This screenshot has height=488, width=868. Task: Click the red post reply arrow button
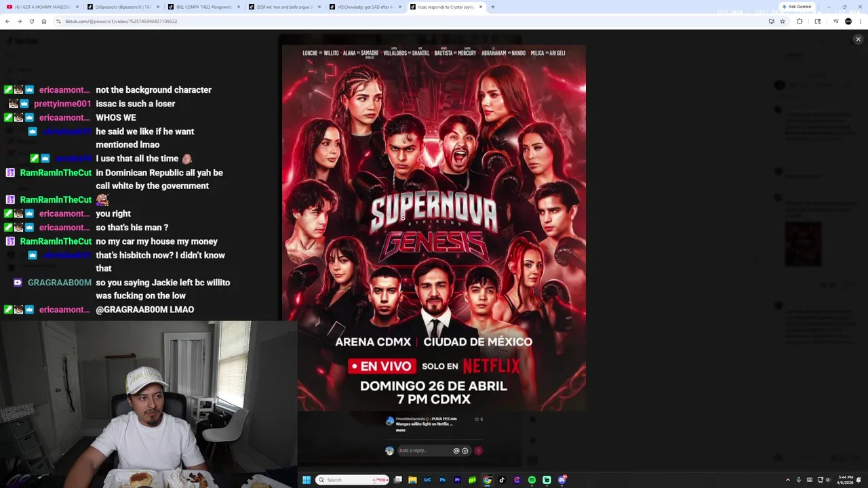point(478,451)
